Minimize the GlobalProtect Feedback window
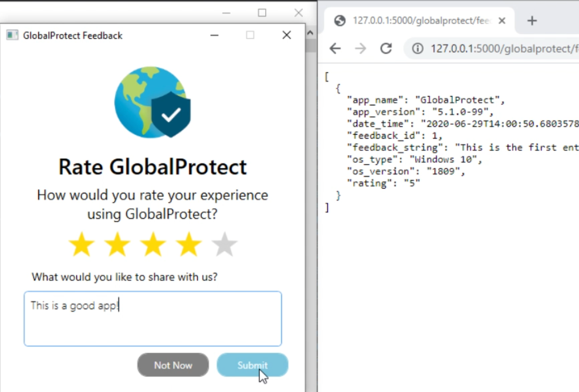This screenshot has width=579, height=392. coord(215,35)
